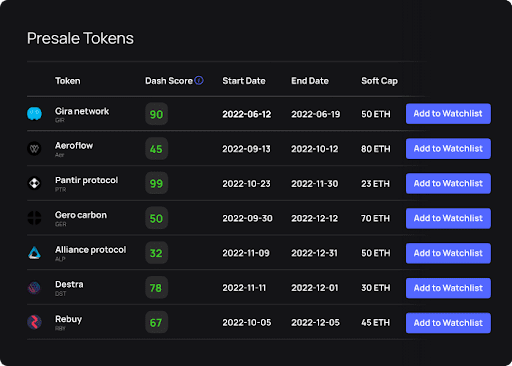Select the Aeroflow token logo
The image size is (512, 366).
coord(34,148)
